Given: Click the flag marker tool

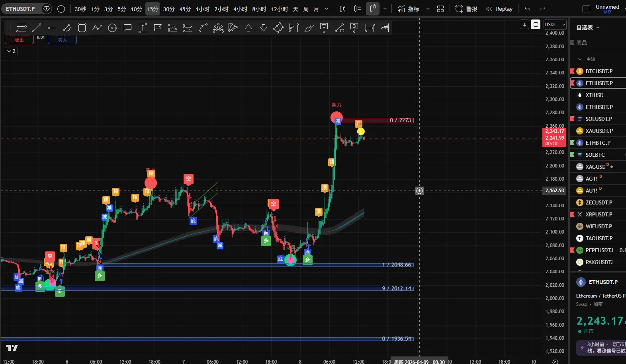Looking at the screenshot, I should point(158,28).
